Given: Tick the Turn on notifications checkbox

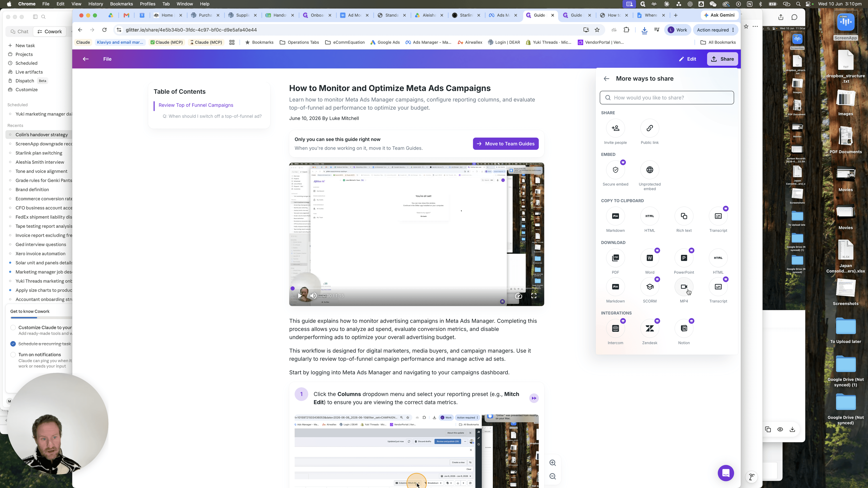Looking at the screenshot, I should coord(13,355).
